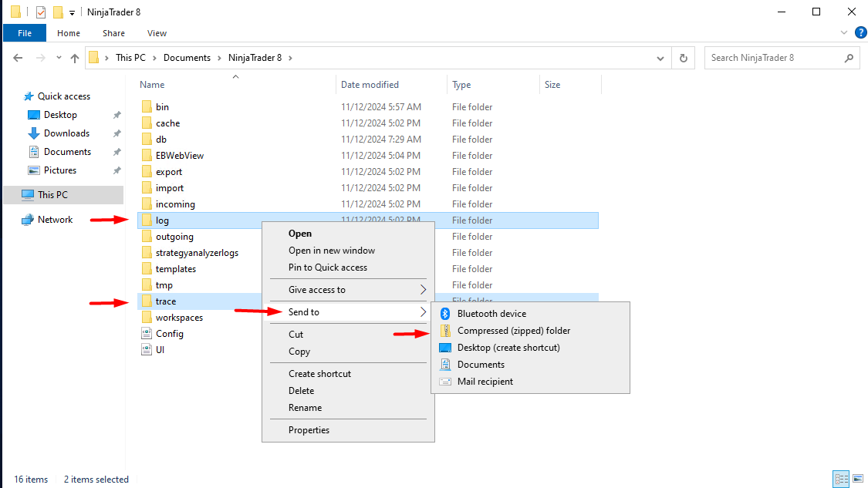Screen dimensions: 868x488
Task: Click the Refresh button beside address bar
Action: point(683,58)
